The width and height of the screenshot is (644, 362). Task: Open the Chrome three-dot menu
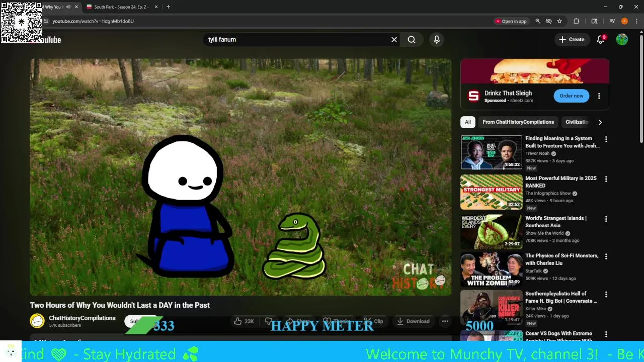click(636, 21)
